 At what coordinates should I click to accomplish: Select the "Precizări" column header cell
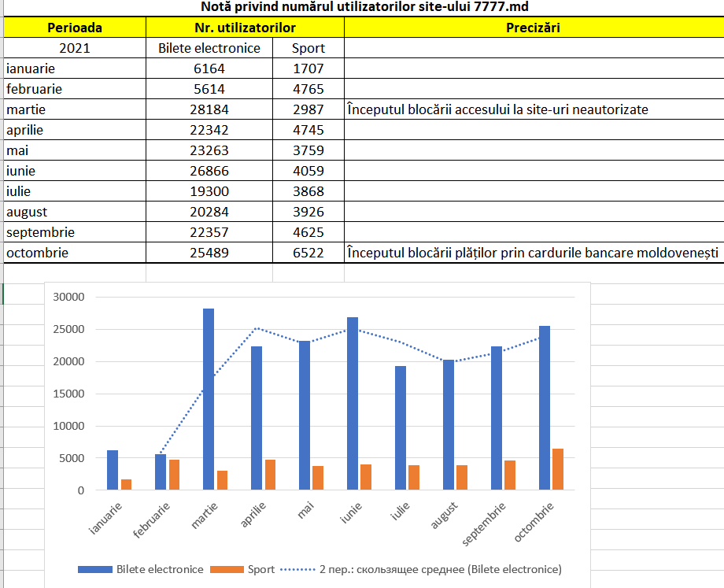pyautogui.click(x=534, y=28)
